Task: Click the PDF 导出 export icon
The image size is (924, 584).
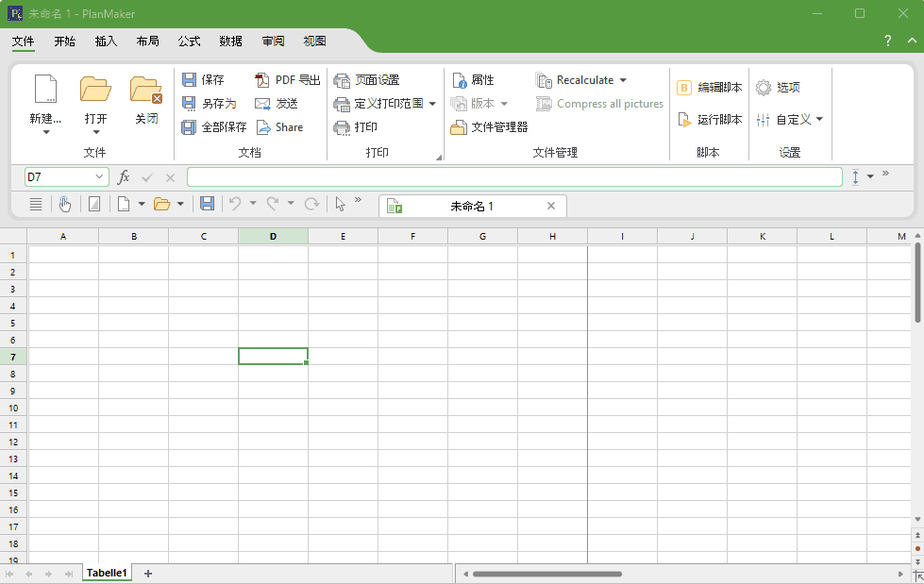Action: point(263,80)
